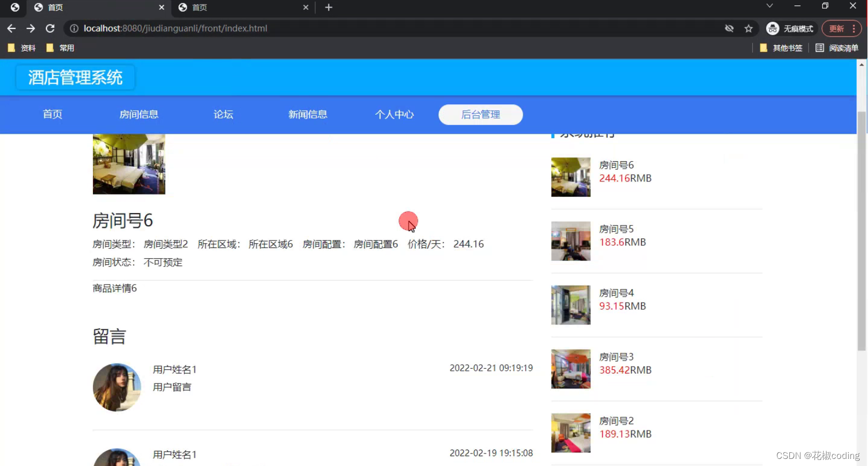The height and width of the screenshot is (466, 868).
Task: Open the 资料 bookmark folder
Action: click(x=22, y=48)
